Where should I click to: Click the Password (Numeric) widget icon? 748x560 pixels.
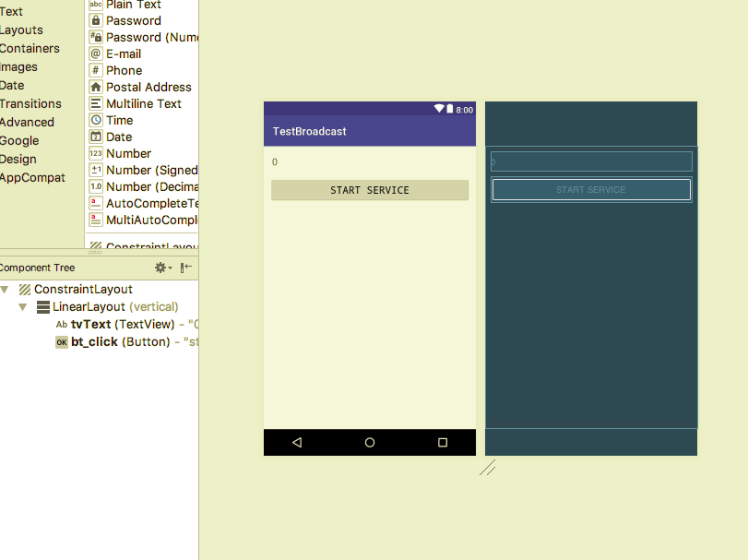[95, 37]
